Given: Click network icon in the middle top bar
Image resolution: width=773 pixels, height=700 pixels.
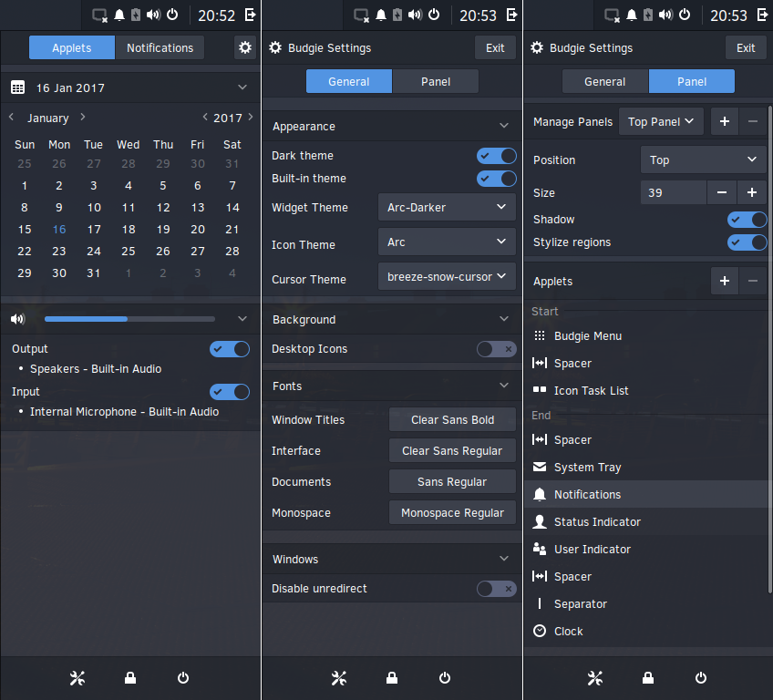Looking at the screenshot, I should click(x=361, y=15).
